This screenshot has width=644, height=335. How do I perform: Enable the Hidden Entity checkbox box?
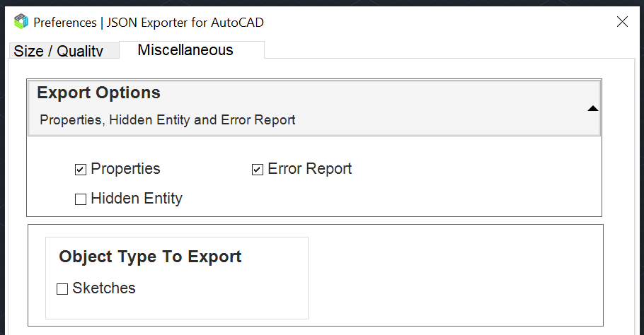coord(81,199)
